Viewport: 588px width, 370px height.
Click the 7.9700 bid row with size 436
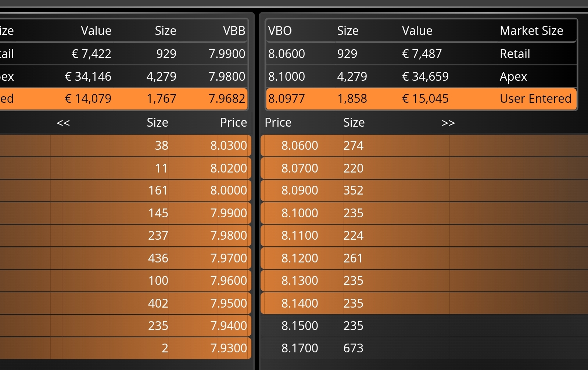click(x=228, y=258)
